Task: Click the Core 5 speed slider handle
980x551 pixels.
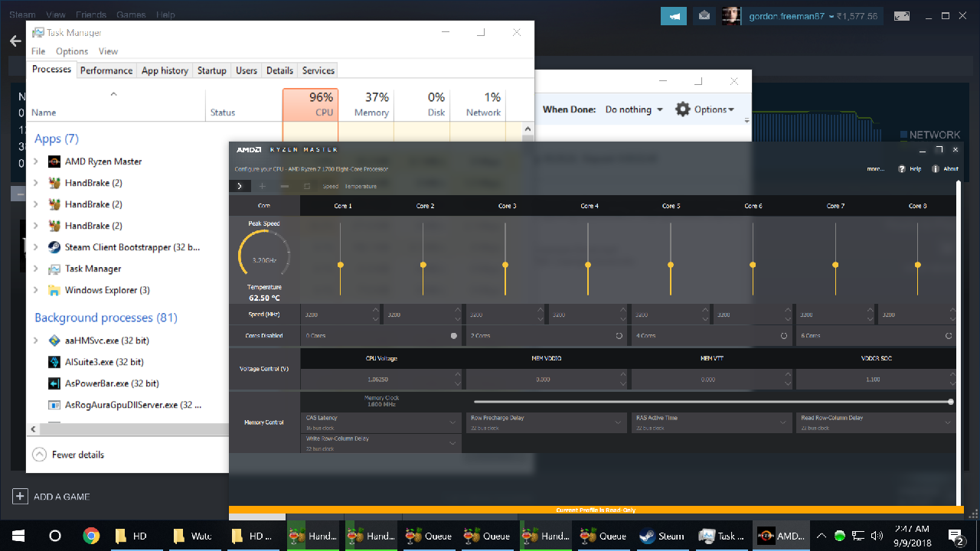Action: (x=670, y=265)
